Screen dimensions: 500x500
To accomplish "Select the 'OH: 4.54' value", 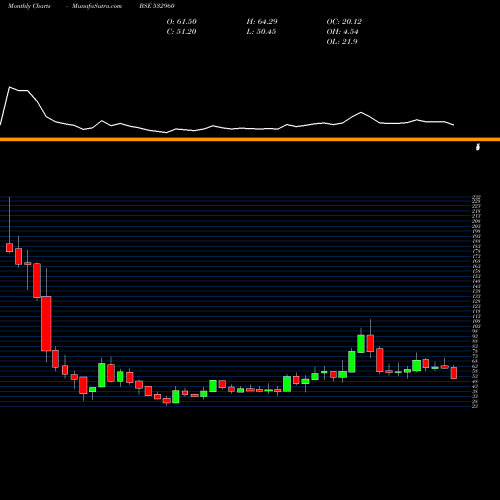I will [342, 32].
